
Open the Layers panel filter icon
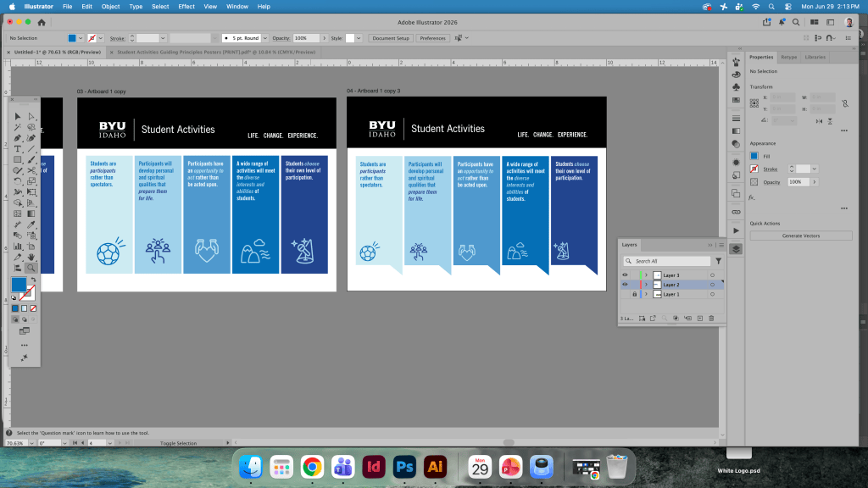click(718, 261)
